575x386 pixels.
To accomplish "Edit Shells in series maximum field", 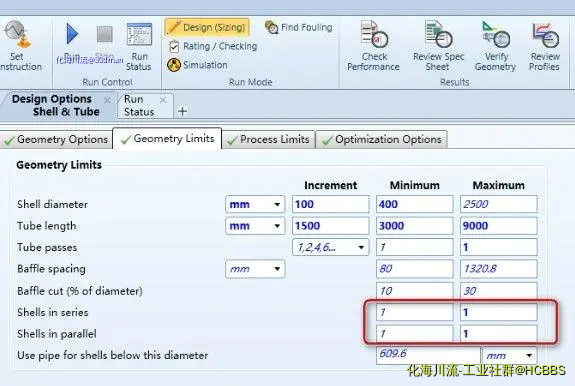I will [499, 312].
